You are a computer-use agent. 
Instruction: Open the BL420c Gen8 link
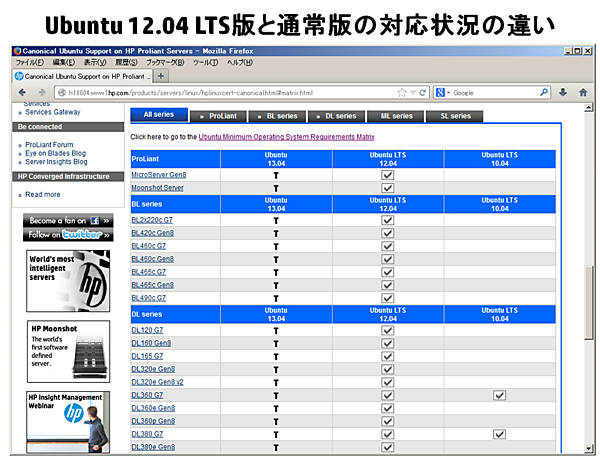click(152, 233)
